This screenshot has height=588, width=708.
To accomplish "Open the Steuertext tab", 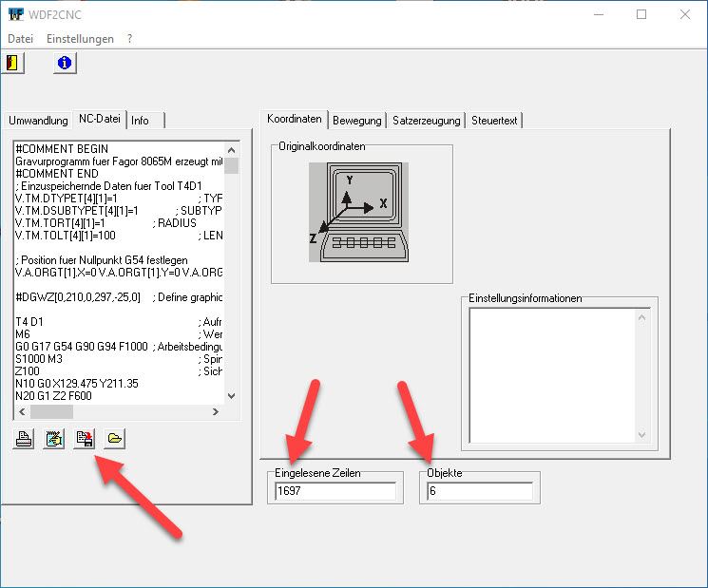I will (x=494, y=121).
